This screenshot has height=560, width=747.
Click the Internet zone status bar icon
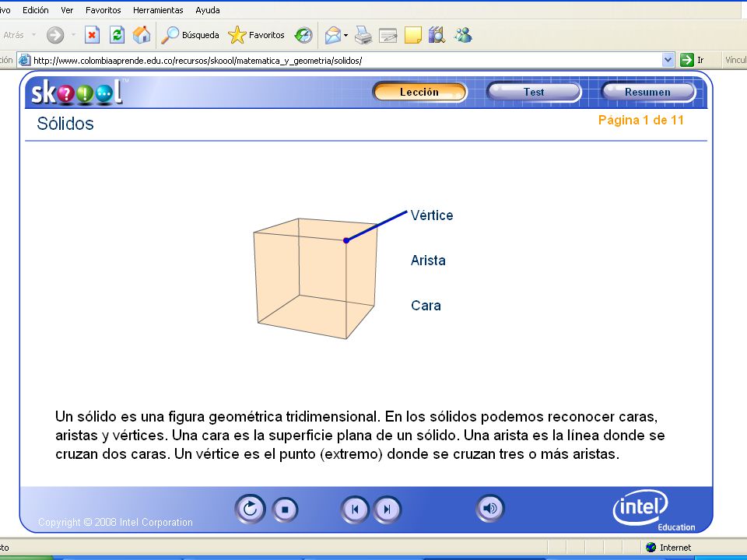(x=651, y=547)
